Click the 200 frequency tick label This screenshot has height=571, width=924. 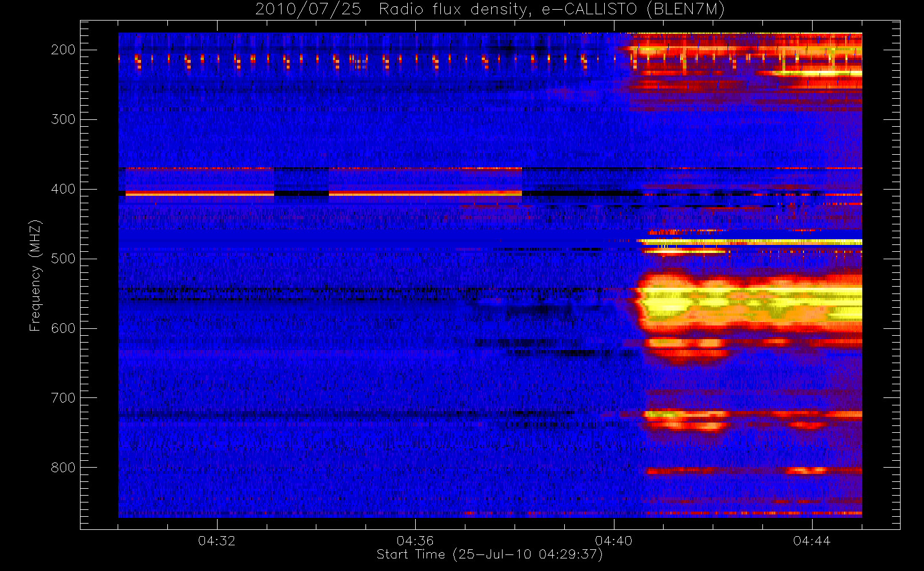click(63, 50)
